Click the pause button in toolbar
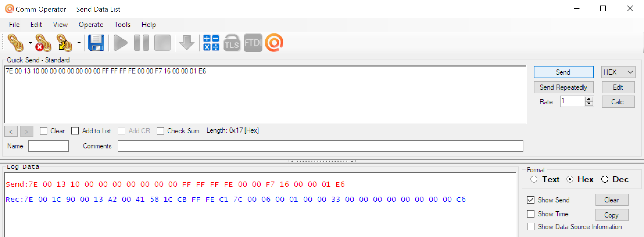This screenshot has width=644, height=237. coord(142,43)
